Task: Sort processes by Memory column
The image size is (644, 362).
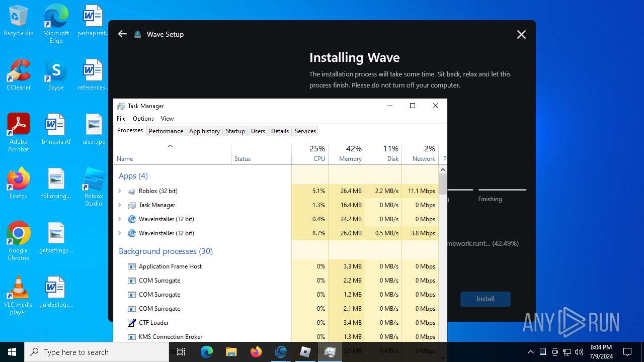Action: pos(347,154)
